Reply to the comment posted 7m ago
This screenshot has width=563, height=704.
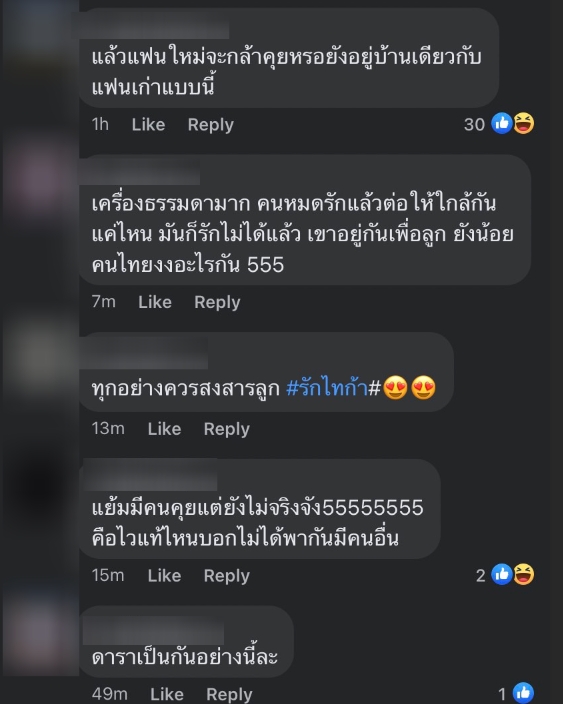point(217,303)
